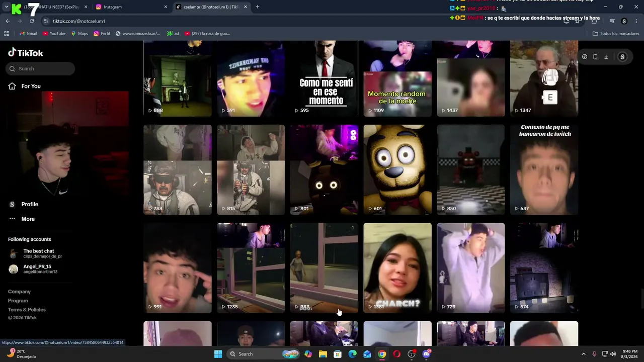Viewport: 644px width, 362px height.
Task: Open the Chrome three-dot menu
Action: coord(636,21)
